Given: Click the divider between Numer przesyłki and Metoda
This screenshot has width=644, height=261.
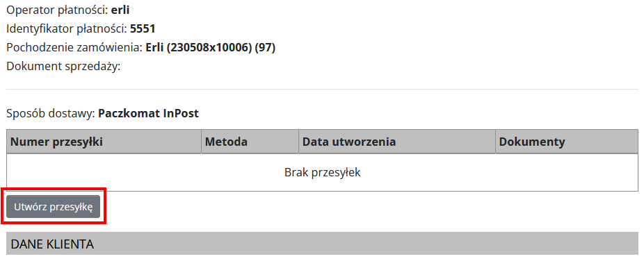Looking at the screenshot, I should tap(201, 142).
